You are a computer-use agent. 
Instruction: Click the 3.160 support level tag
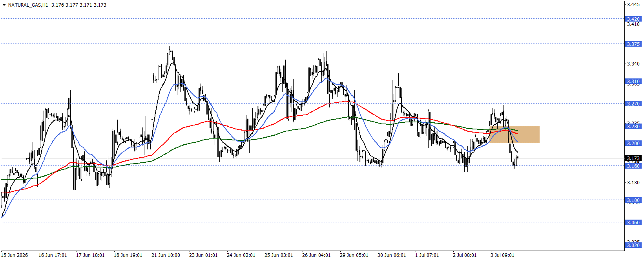pyautogui.click(x=633, y=166)
